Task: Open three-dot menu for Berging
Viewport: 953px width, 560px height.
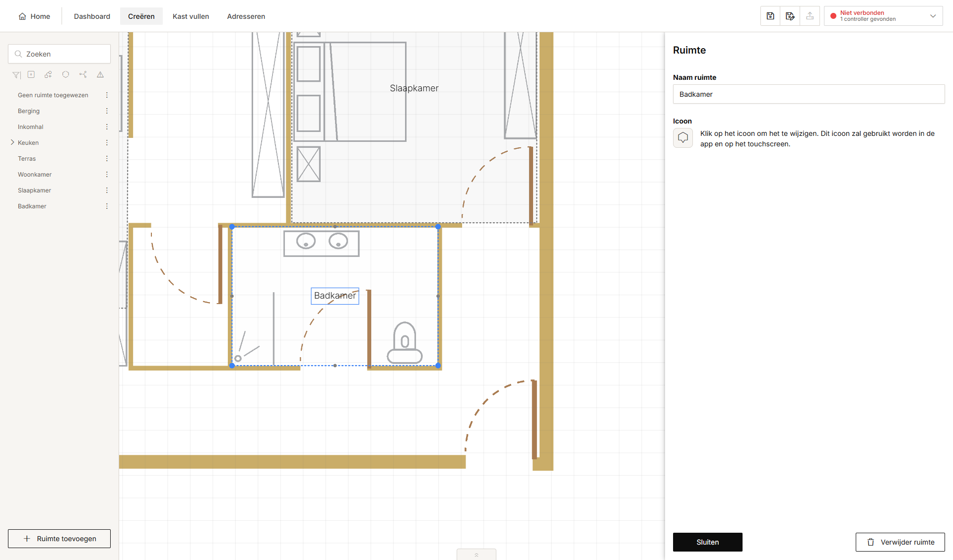Action: 107,111
